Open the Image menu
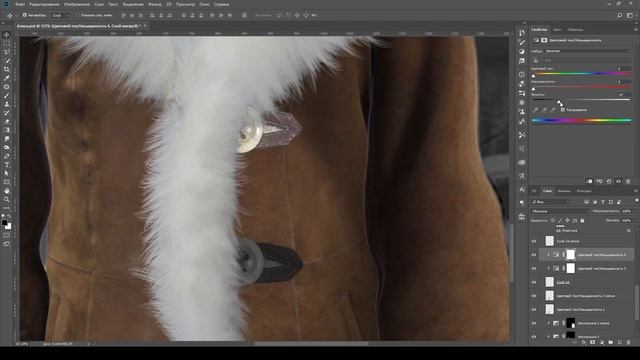 (77, 4)
